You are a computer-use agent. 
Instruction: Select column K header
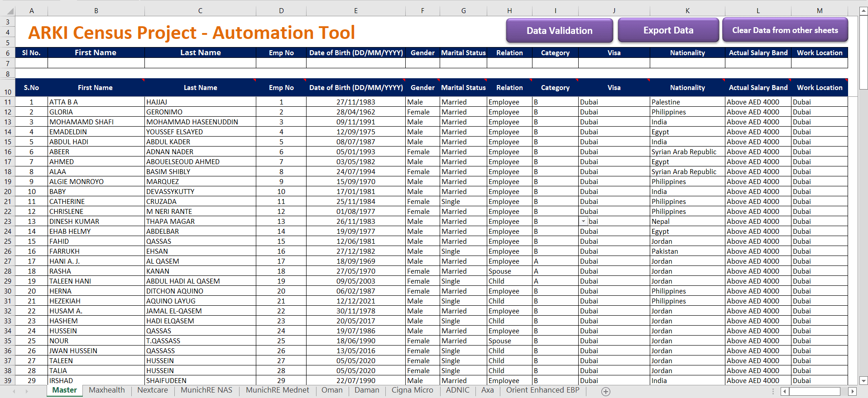(x=687, y=11)
